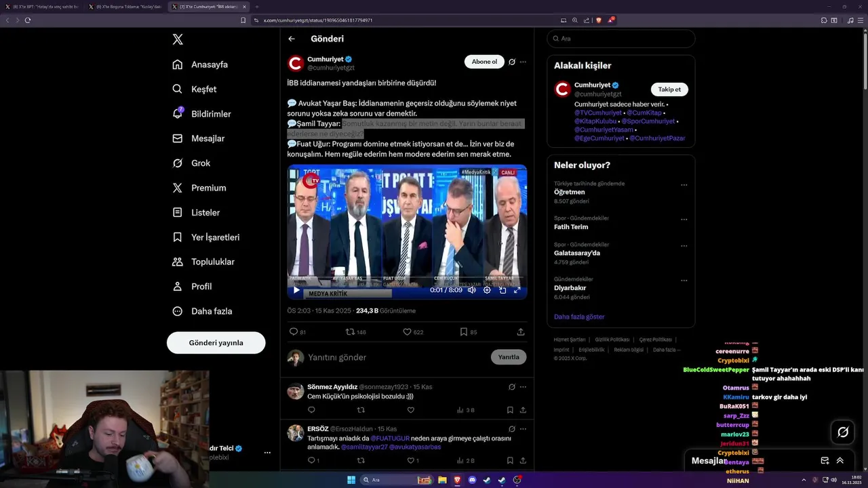Mute the video volume icon
This screenshot has width=868, height=488.
point(472,290)
